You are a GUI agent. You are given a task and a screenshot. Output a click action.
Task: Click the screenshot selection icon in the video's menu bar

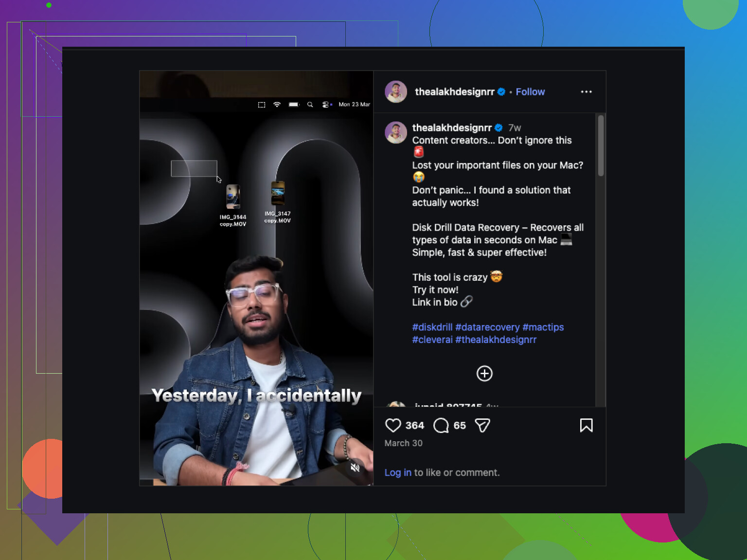(x=262, y=105)
